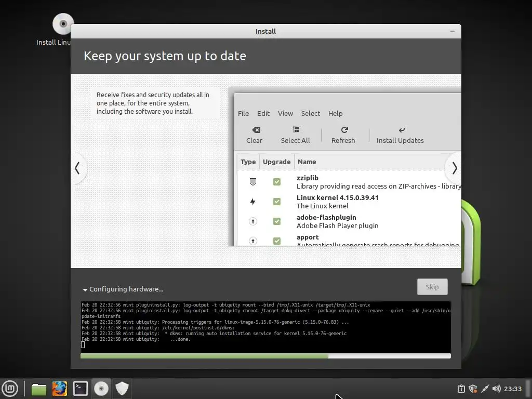Open the Select menu in slideshow
Screen dimensions: 532x399
[x=311, y=113]
